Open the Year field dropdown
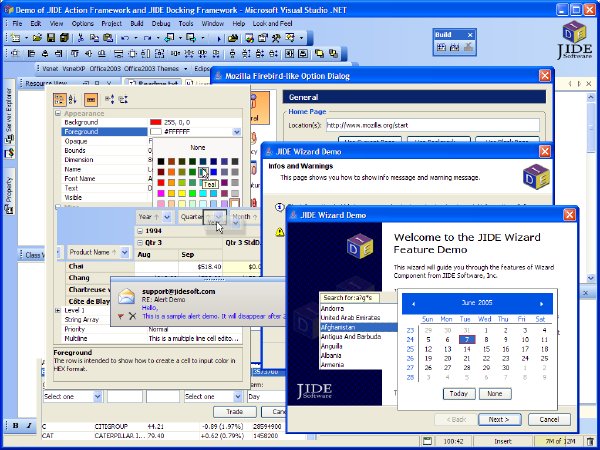The height and width of the screenshot is (450, 600). click(x=167, y=217)
